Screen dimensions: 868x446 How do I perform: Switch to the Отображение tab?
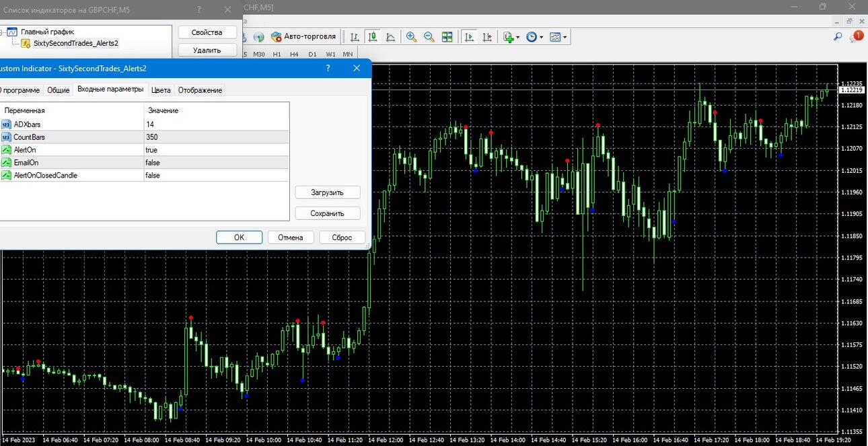(200, 90)
